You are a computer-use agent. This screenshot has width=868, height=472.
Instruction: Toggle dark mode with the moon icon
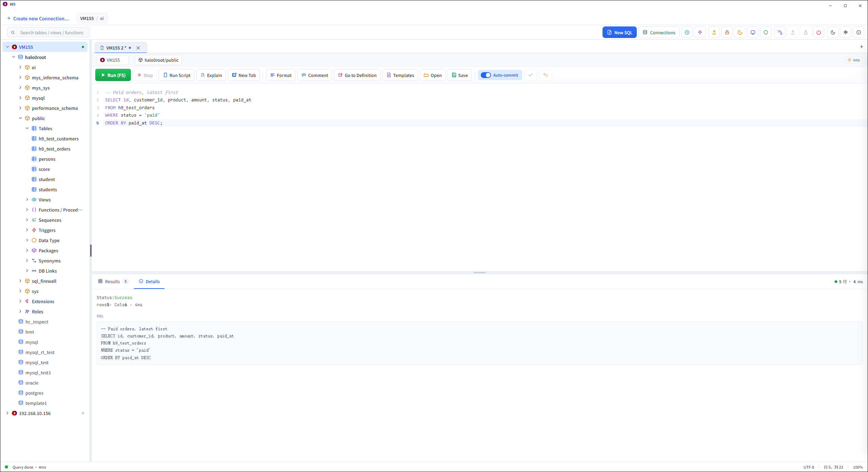point(833,33)
